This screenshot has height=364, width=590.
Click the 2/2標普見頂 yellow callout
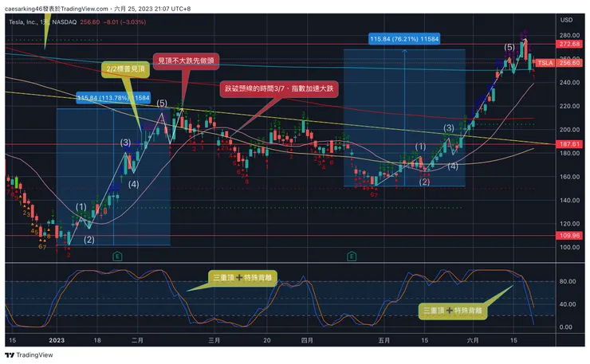pos(125,69)
